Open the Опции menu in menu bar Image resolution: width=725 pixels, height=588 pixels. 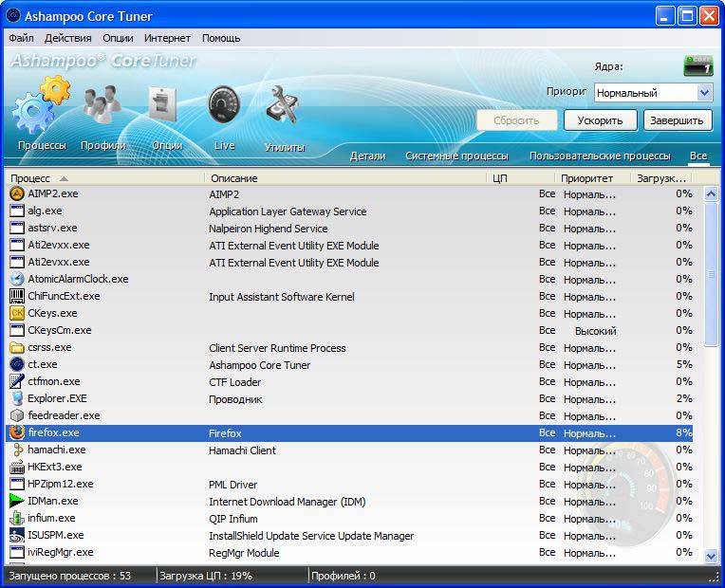pos(118,38)
